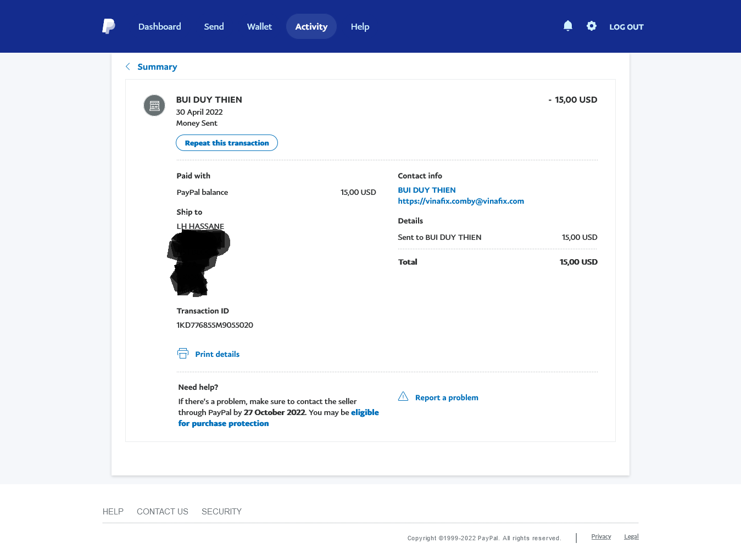Click Report a problem link
This screenshot has height=560, width=741.
pos(447,397)
